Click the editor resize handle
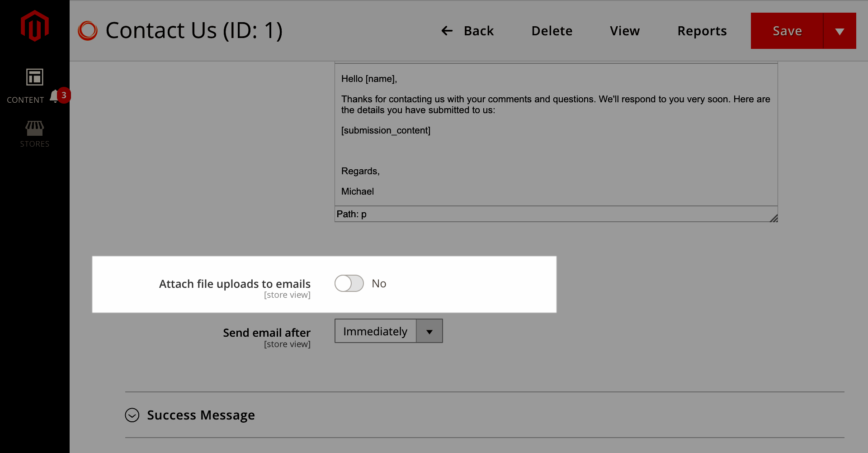The width and height of the screenshot is (868, 453). [774, 218]
